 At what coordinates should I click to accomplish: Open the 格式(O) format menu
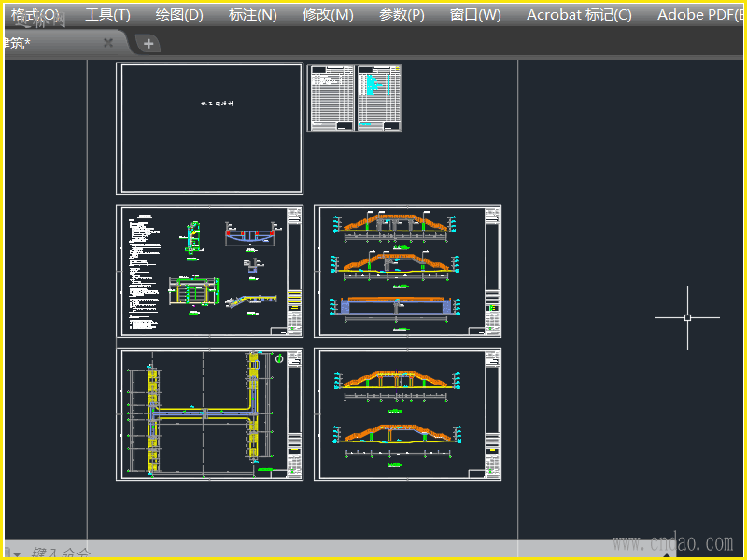(x=35, y=15)
